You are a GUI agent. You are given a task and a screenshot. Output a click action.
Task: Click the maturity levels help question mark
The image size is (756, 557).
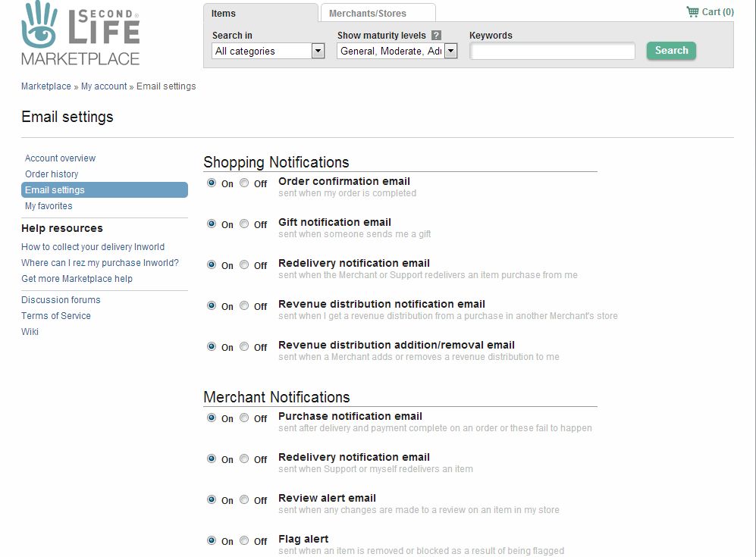tap(436, 36)
